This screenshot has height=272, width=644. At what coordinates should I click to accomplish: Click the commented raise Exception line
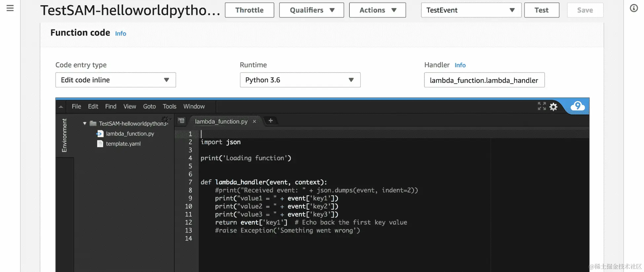[x=287, y=230]
